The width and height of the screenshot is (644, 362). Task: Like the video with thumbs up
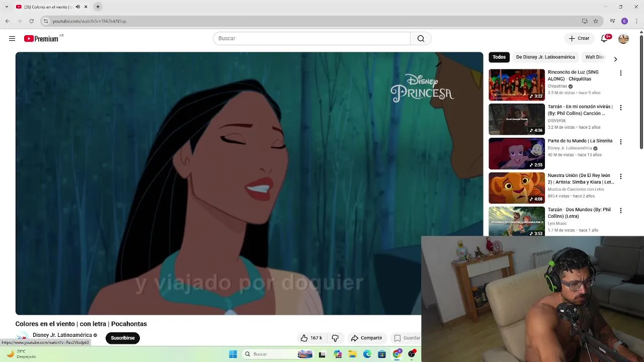(x=311, y=338)
